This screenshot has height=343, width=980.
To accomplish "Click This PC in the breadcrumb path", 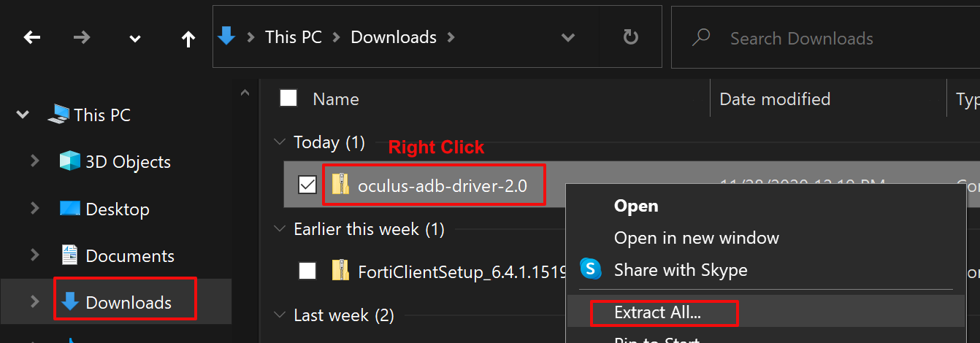I will coord(293,37).
